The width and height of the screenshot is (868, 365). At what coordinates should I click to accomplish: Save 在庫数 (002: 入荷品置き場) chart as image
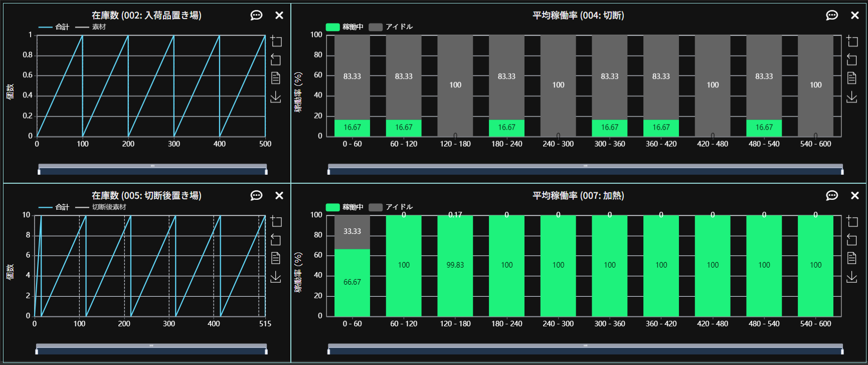276,97
